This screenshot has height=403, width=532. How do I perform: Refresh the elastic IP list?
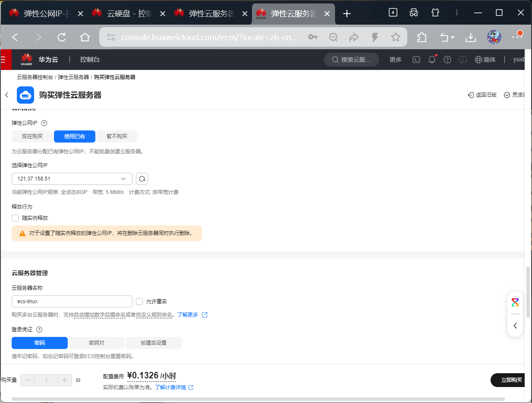pos(142,179)
